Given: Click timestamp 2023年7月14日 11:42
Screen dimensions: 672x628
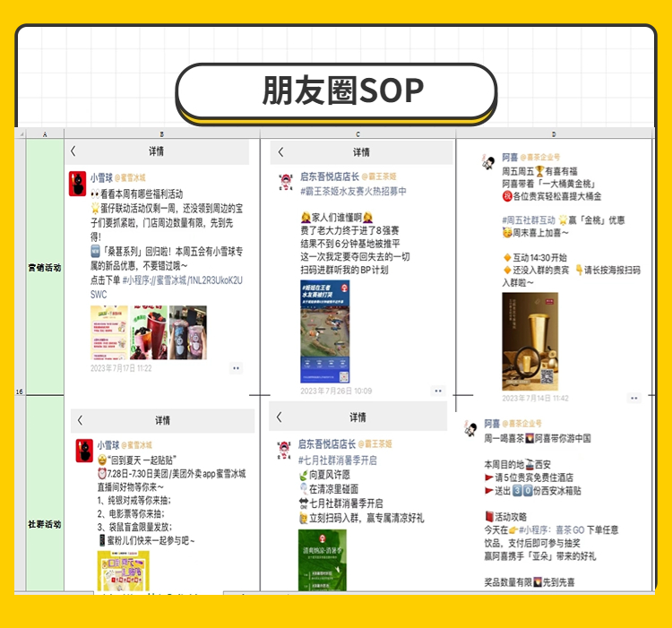Looking at the screenshot, I should click(535, 398).
